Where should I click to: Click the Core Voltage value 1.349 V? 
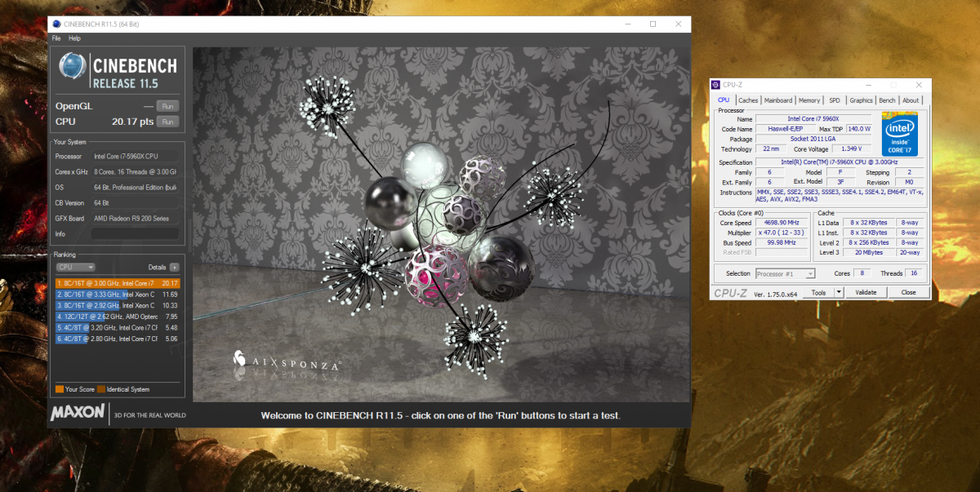[852, 149]
